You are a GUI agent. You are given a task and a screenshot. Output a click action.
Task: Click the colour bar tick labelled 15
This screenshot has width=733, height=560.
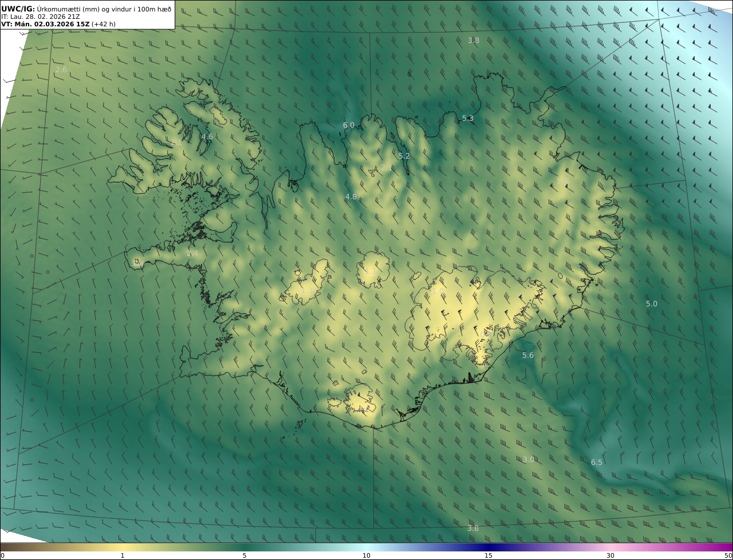pos(488,555)
